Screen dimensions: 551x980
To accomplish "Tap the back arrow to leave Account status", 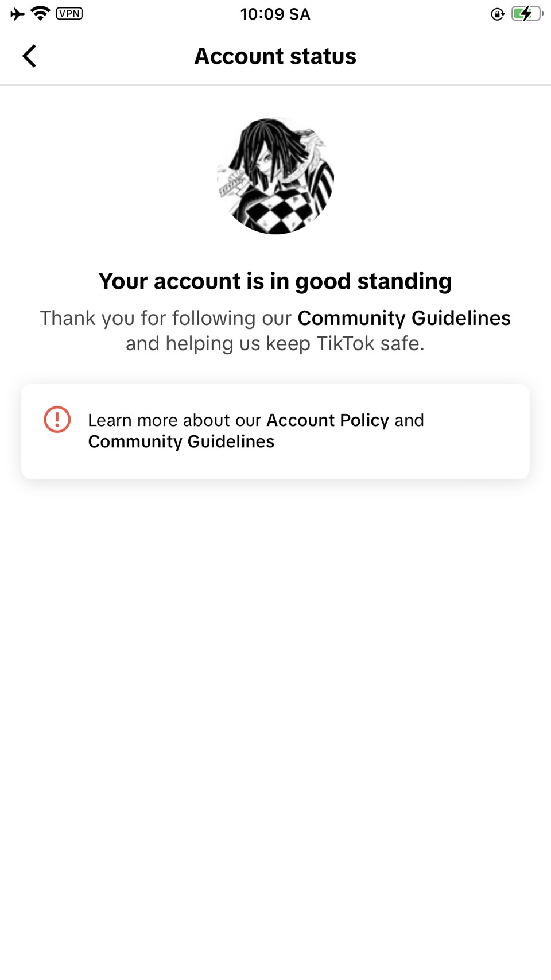I will (29, 56).
